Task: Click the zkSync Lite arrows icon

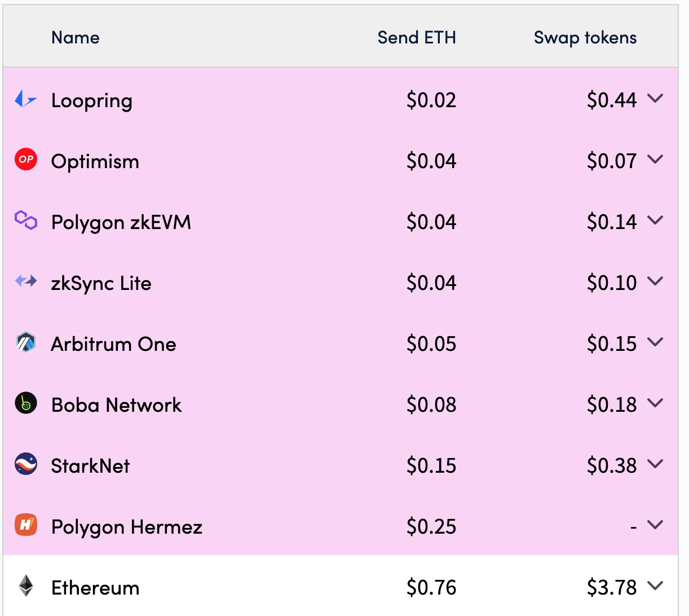Action: point(25,281)
